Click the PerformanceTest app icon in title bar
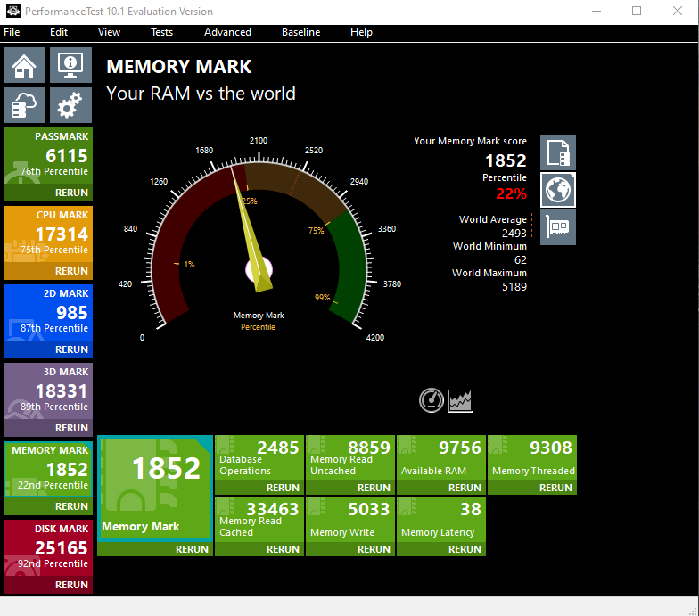Image resolution: width=699 pixels, height=616 pixels. pos(12,11)
